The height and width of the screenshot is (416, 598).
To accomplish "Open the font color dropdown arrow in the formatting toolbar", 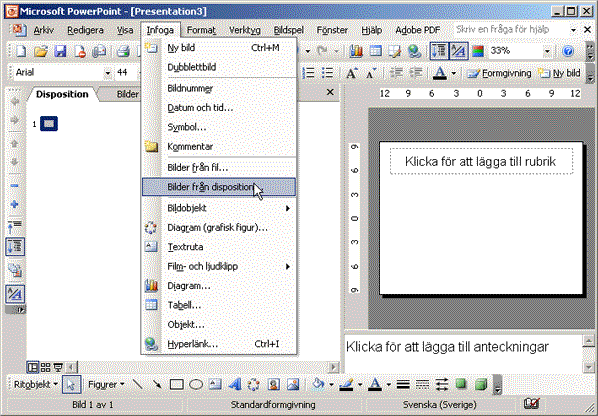I will pos(453,73).
